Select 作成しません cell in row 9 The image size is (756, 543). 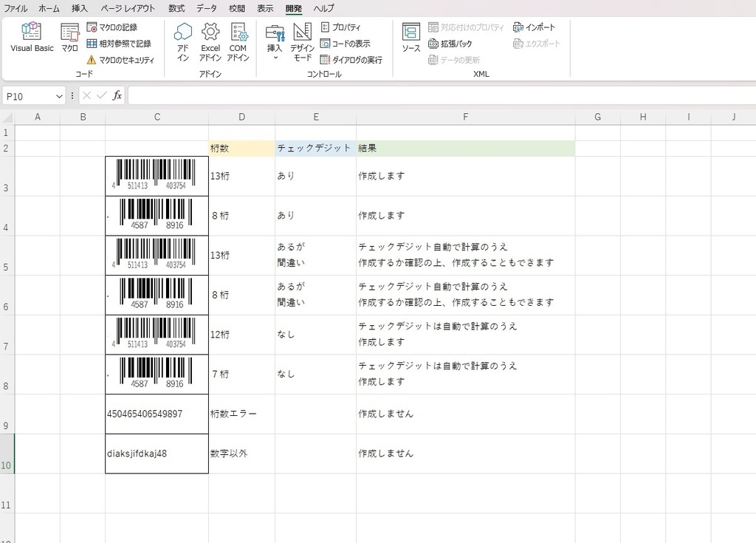click(x=465, y=414)
